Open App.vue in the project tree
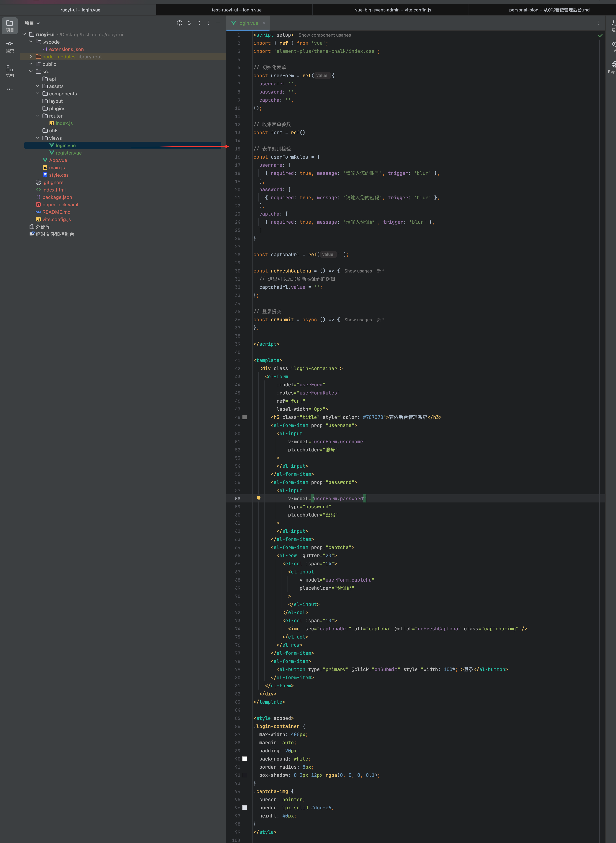 click(x=58, y=160)
